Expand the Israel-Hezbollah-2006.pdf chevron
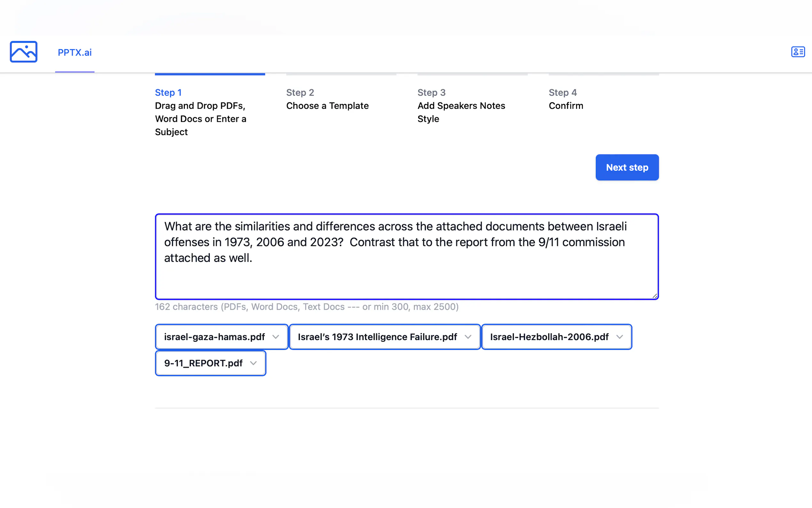Viewport: 812px width, 508px height. [619, 337]
